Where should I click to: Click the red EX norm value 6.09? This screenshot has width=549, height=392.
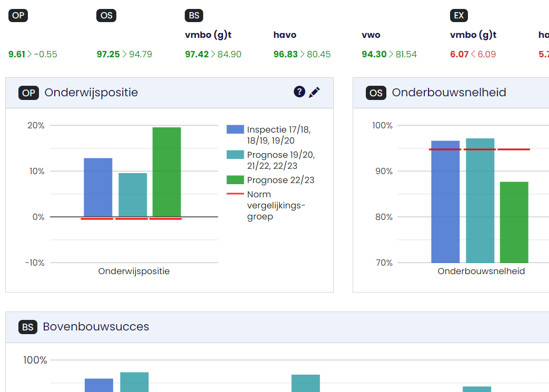(x=487, y=54)
